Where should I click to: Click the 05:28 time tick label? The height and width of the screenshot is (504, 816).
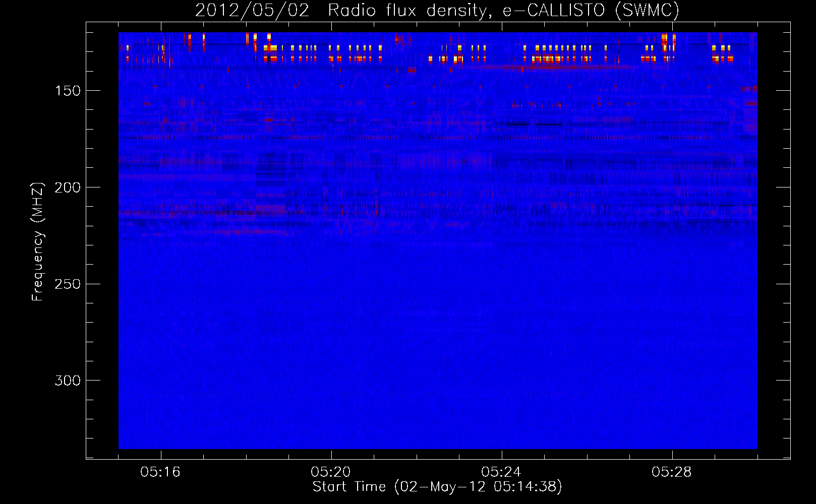(672, 472)
